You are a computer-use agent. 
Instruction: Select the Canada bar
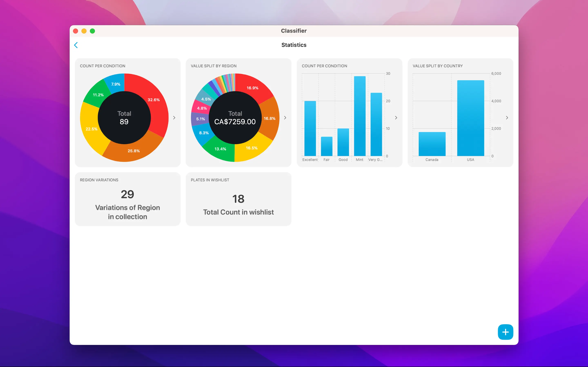432,144
